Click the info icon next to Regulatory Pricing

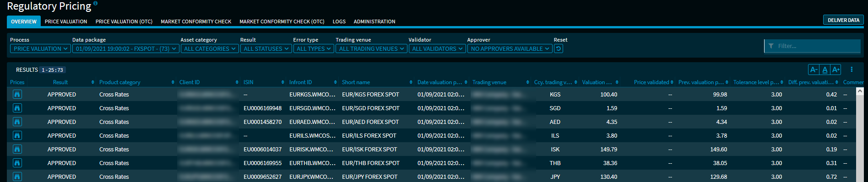point(95,3)
